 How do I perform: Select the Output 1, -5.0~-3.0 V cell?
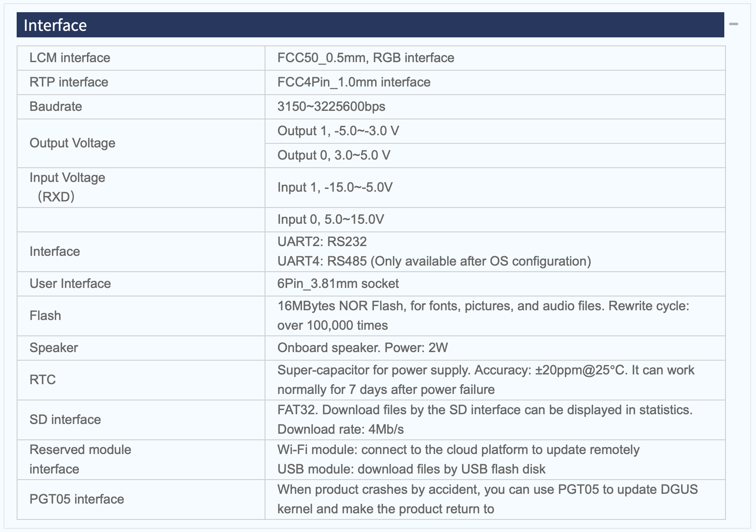click(x=495, y=131)
